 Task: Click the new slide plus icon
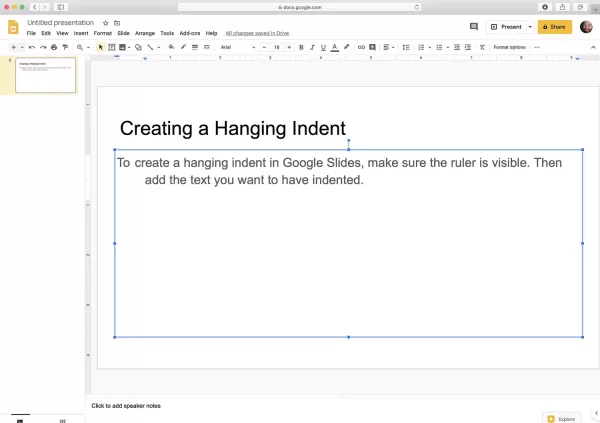13,47
